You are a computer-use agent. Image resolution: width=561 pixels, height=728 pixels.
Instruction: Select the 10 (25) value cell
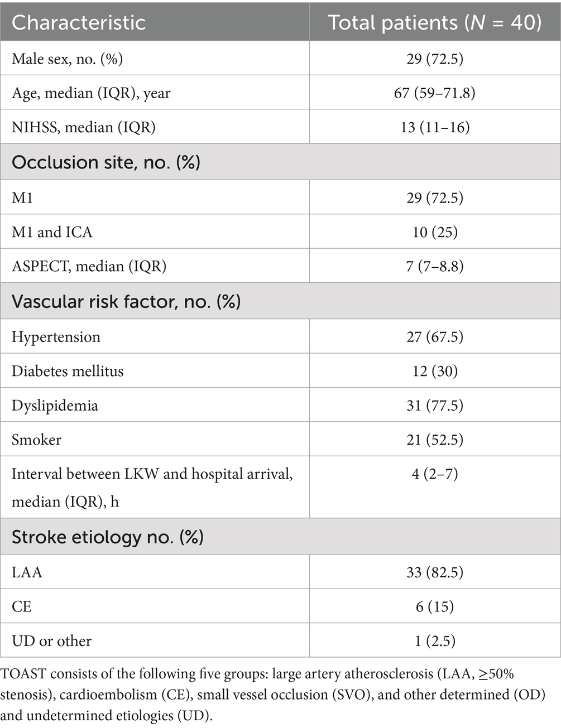(434, 232)
